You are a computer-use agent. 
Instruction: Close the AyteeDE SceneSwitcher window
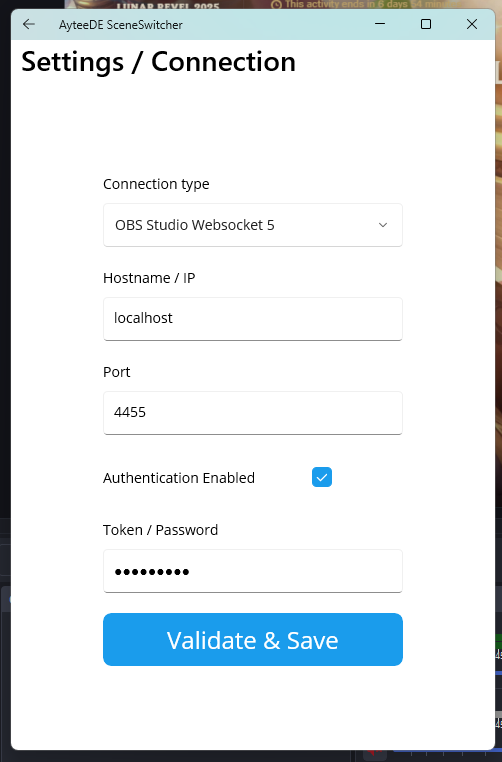(x=472, y=24)
